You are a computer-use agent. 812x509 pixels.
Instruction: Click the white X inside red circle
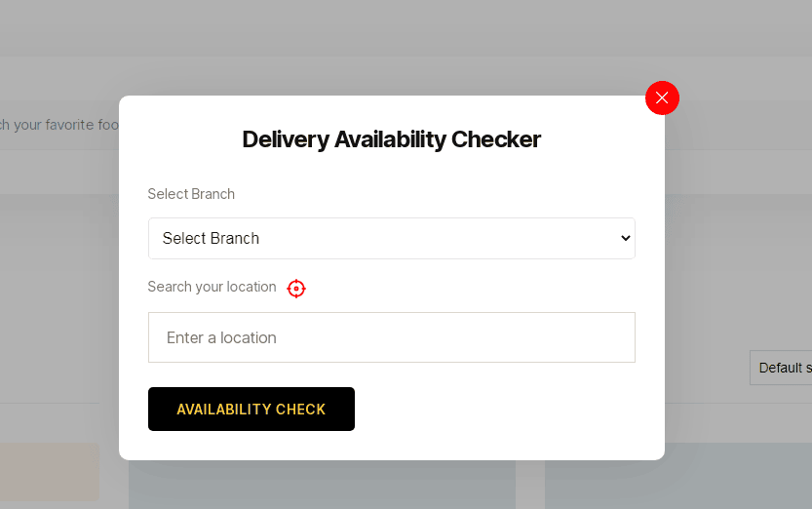(662, 98)
